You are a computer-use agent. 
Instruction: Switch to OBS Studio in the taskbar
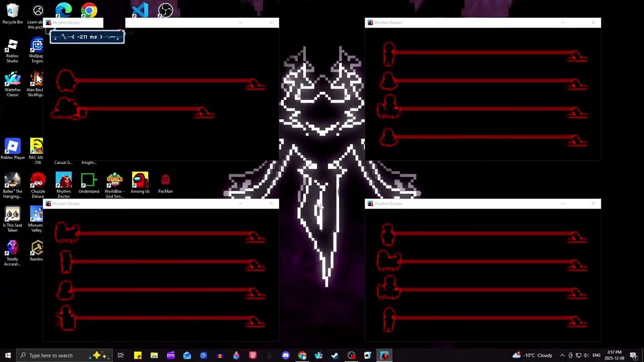pos(351,355)
